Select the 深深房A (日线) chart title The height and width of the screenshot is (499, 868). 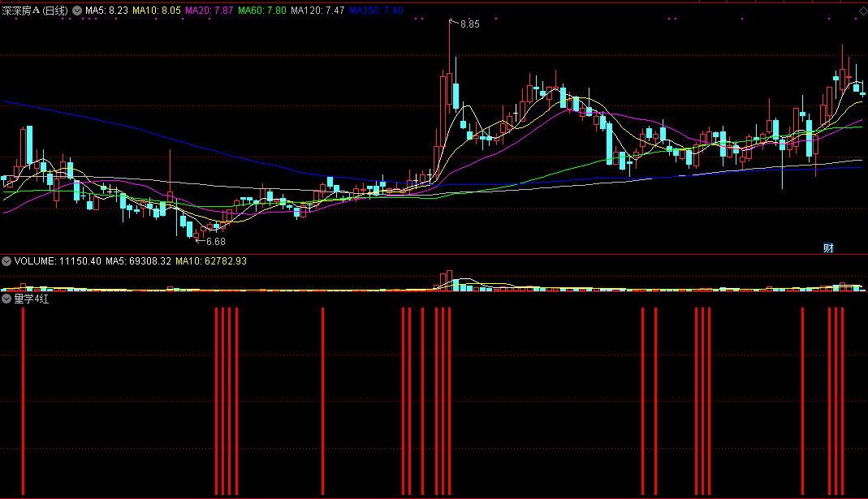coord(35,11)
